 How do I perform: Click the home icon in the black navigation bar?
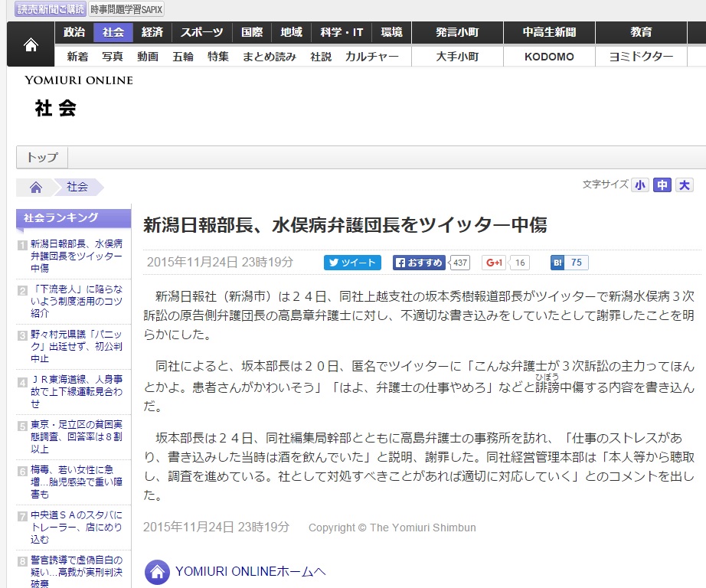[31, 44]
